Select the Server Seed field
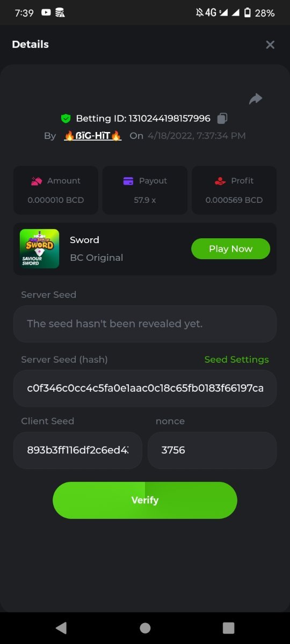Viewport: 290px width, 644px height. click(145, 324)
